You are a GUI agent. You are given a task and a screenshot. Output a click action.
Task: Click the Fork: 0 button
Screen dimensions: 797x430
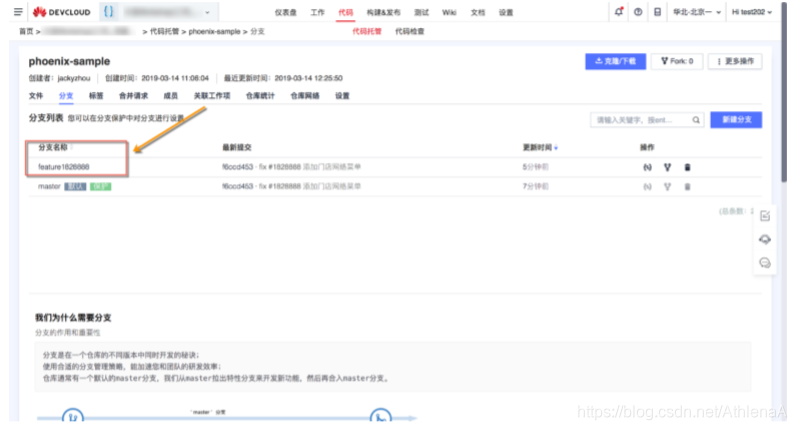pos(677,61)
